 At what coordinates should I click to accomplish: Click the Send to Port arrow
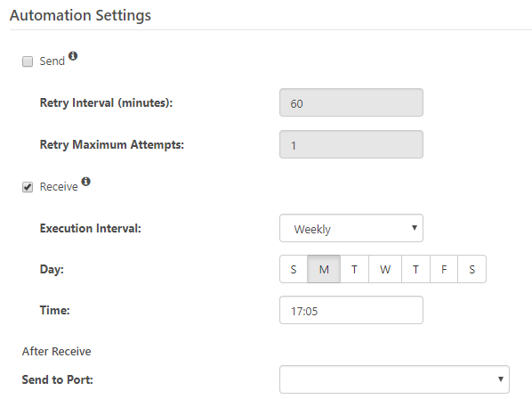(501, 379)
